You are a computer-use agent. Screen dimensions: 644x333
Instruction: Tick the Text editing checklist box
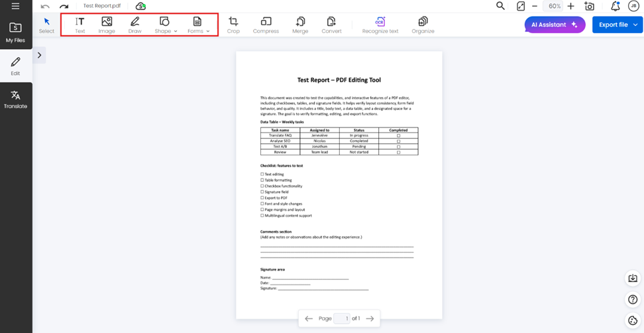262,174
